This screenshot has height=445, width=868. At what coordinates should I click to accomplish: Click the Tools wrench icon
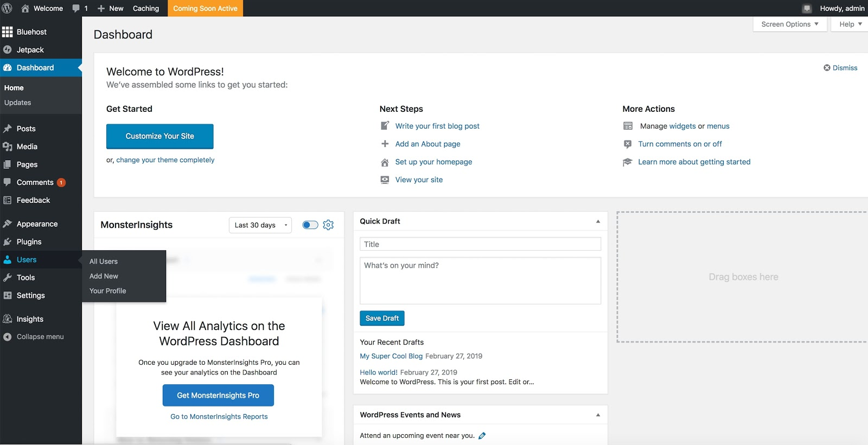7,278
